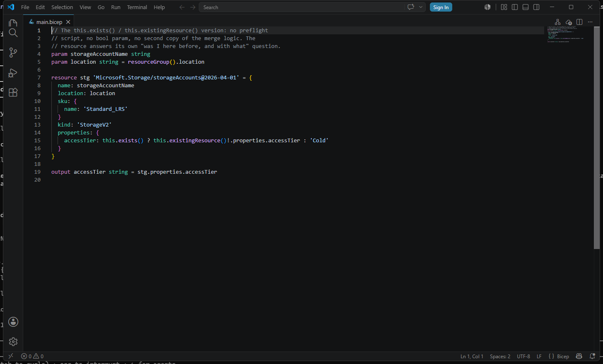Split the editor to the right

(x=579, y=22)
